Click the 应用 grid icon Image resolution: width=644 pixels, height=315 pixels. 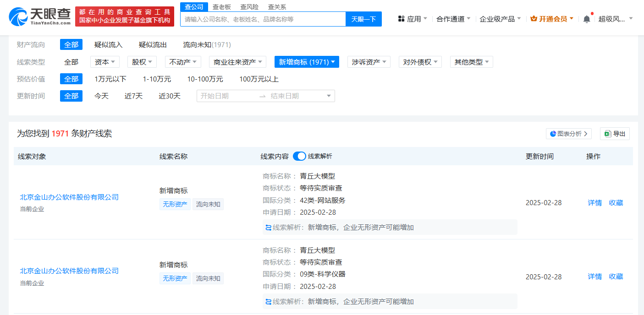click(401, 19)
